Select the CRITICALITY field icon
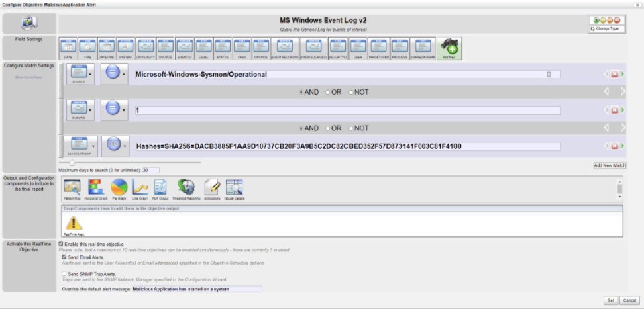Image resolution: width=644 pixels, height=309 pixels. [x=146, y=50]
